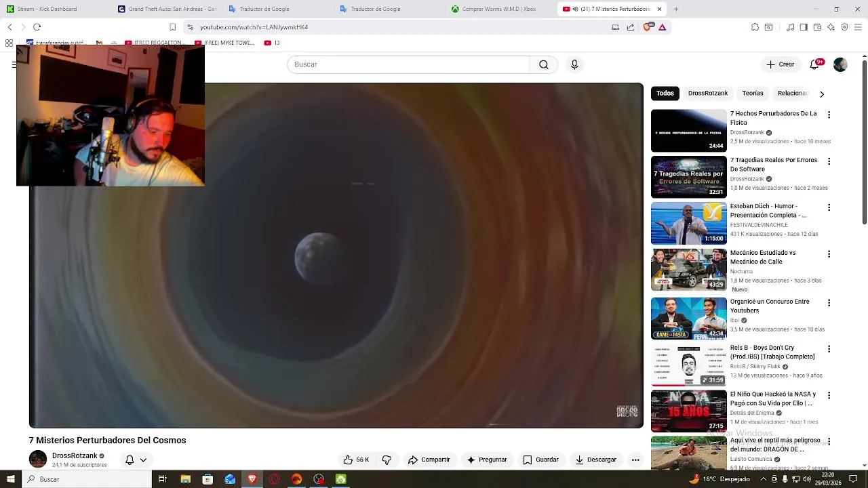This screenshot has height=488, width=868.
Task: Open Opera GX icon on taskbar
Action: click(275, 479)
